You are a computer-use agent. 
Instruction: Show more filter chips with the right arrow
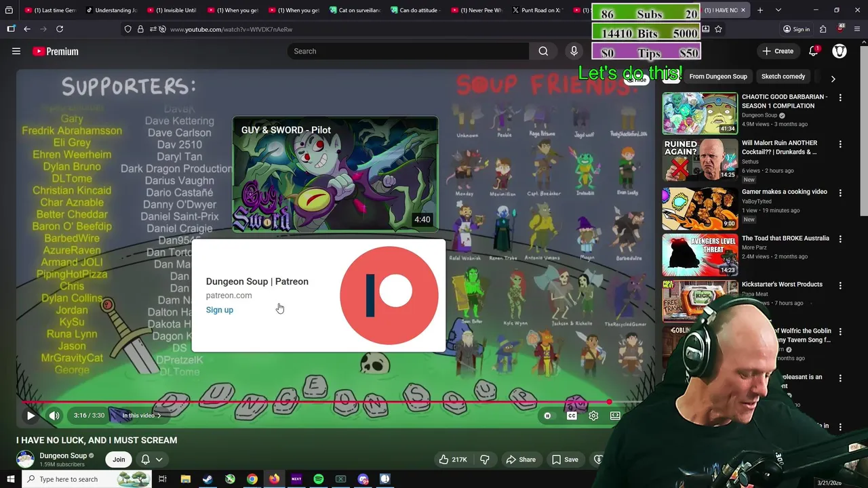[x=833, y=79]
